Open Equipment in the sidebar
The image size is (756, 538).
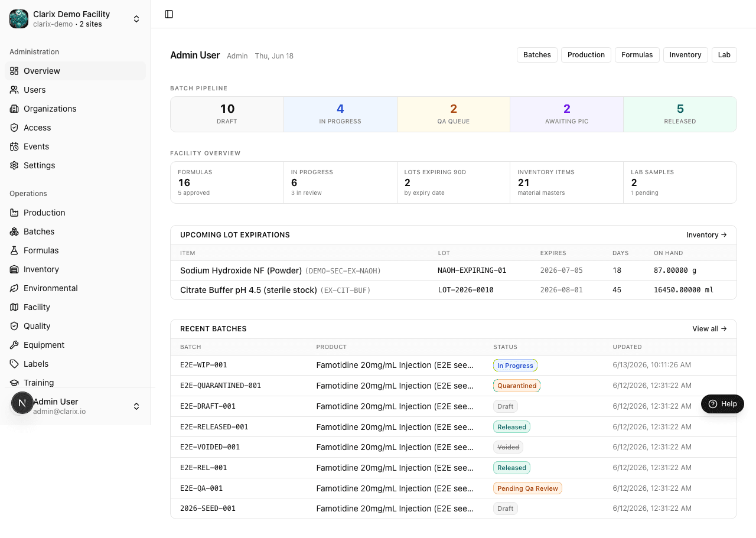(x=75, y=345)
